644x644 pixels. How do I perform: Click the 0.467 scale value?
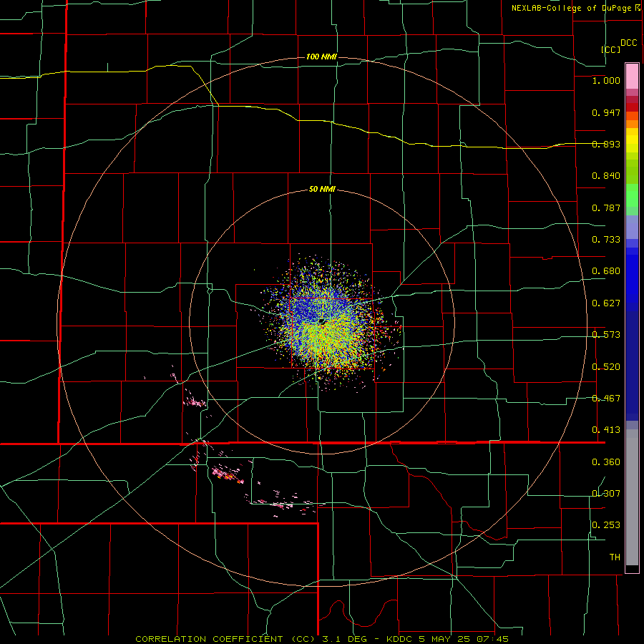(606, 399)
